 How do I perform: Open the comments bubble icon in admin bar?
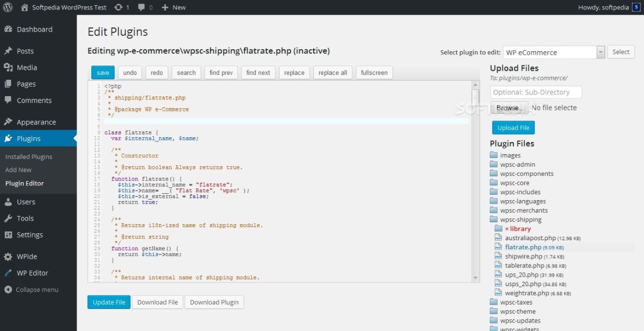(x=142, y=7)
